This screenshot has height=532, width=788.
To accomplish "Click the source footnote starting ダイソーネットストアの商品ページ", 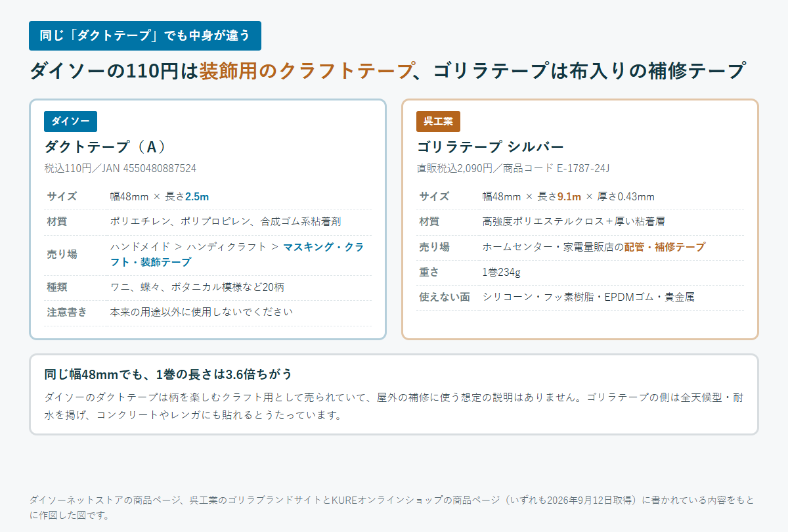I will tap(392, 507).
